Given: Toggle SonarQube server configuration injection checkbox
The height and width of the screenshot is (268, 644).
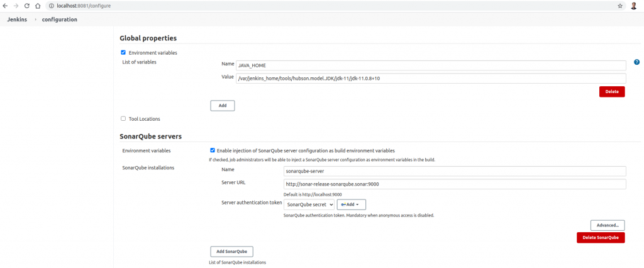Looking at the screenshot, I should tap(213, 150).
